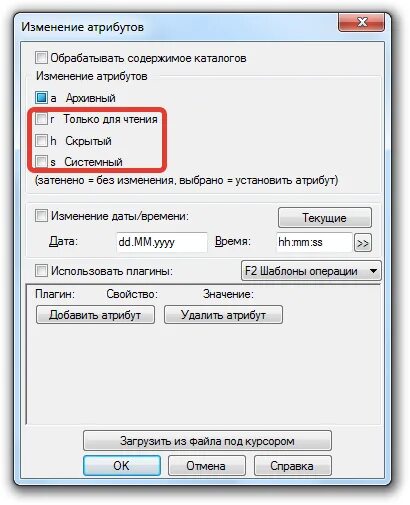Check 'Изменение даты/времени' option
410x505 pixels.
[41, 216]
